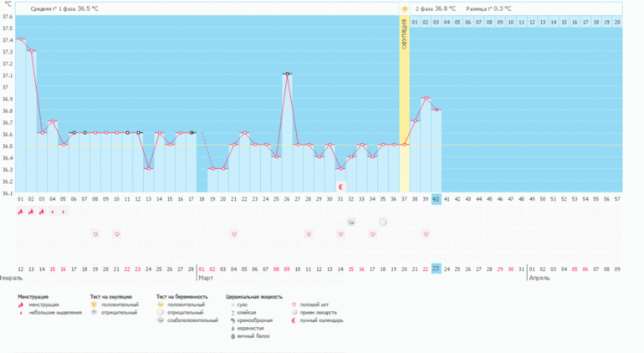Click the heart icon under cycle day 10
The height and width of the screenshot is (353, 644).
tap(116, 234)
